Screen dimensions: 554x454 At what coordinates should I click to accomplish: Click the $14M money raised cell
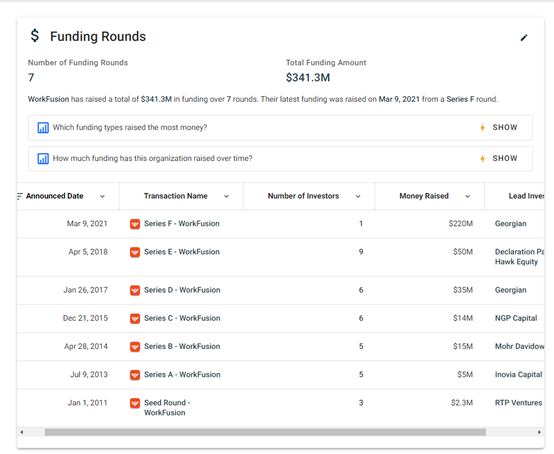[463, 318]
